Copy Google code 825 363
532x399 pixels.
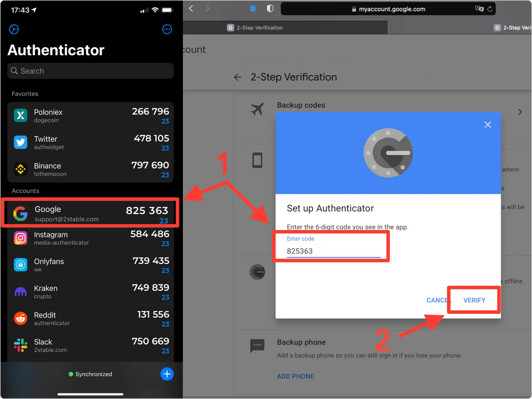147,211
